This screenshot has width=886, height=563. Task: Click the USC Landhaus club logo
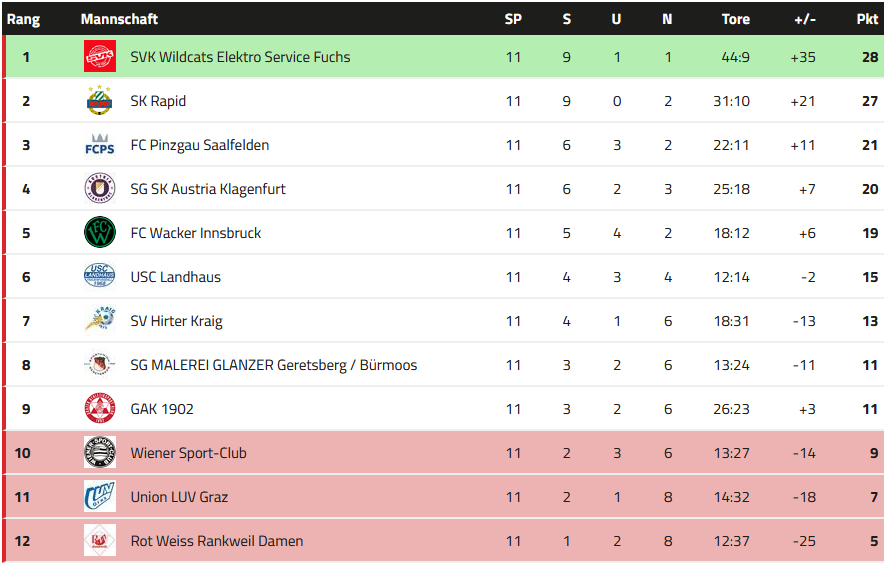click(x=100, y=277)
